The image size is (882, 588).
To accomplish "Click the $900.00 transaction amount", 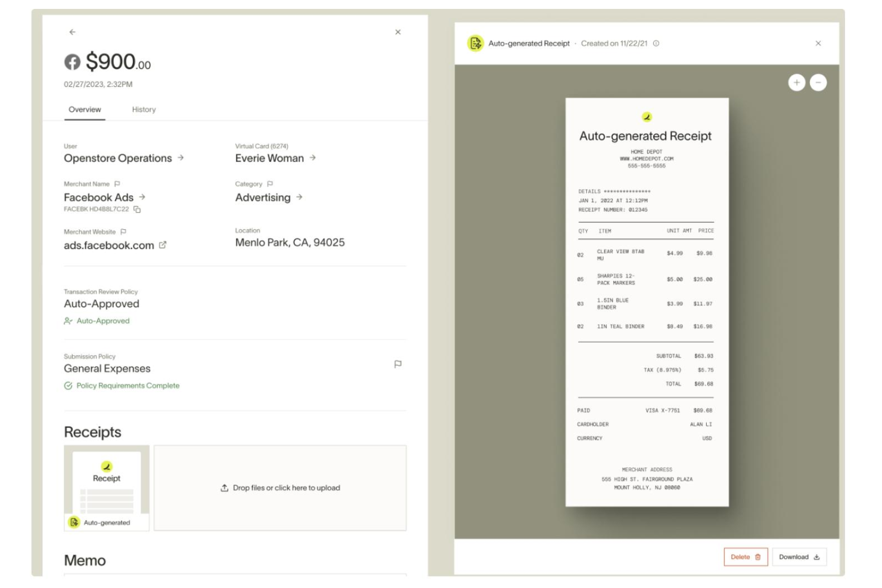I will click(x=118, y=62).
